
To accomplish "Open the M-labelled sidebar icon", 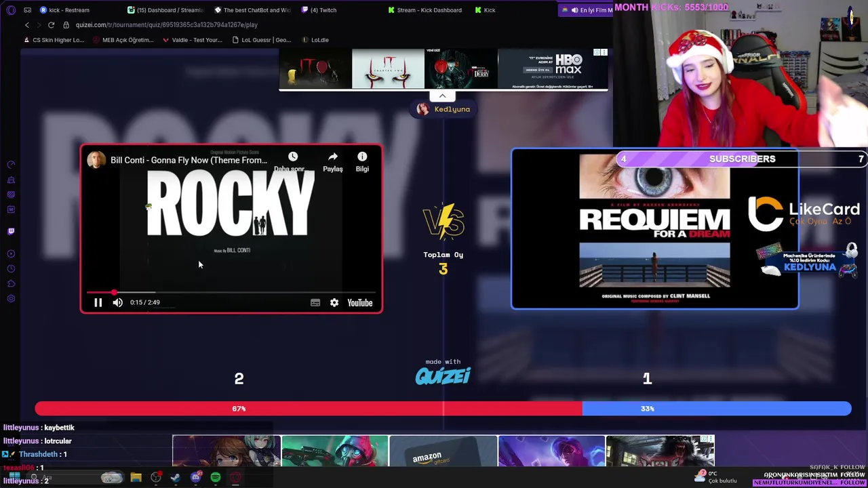I will pyautogui.click(x=11, y=209).
